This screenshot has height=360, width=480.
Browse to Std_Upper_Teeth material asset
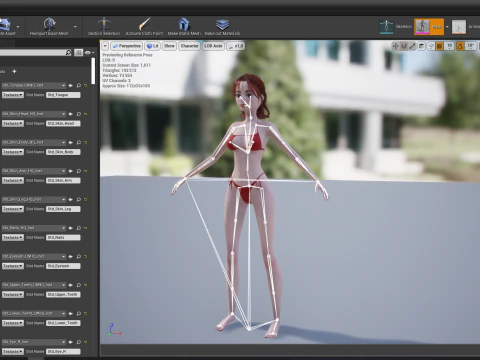[x=79, y=285]
